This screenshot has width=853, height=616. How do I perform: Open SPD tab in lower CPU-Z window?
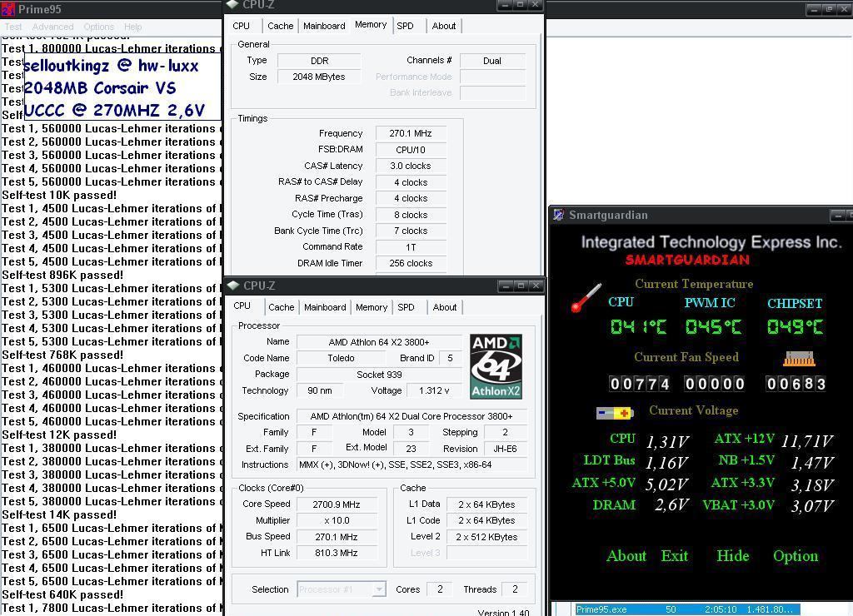[x=406, y=307]
